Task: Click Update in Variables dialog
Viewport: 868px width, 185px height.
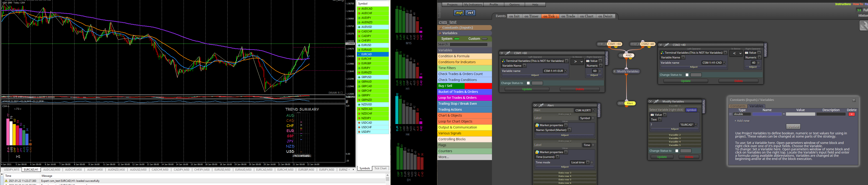Action: tap(793, 127)
